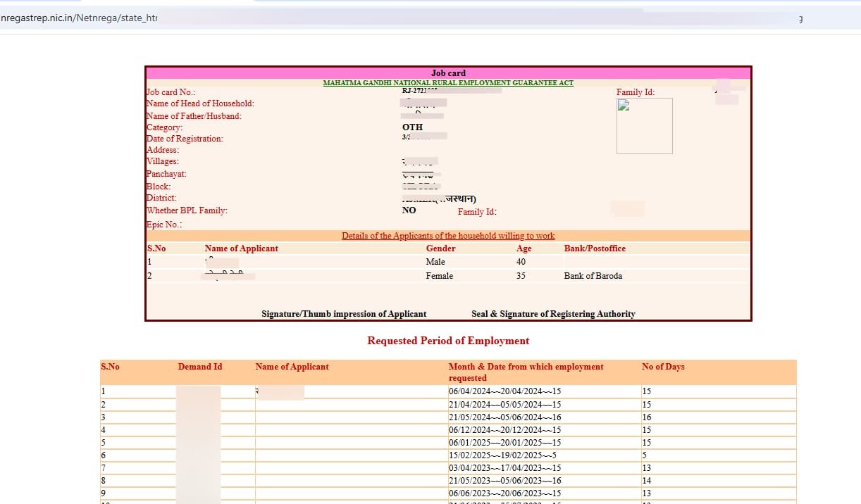Image resolution: width=861 pixels, height=504 pixels.
Task: Click the Signature/Thumb impression of Applicant text
Action: click(344, 314)
